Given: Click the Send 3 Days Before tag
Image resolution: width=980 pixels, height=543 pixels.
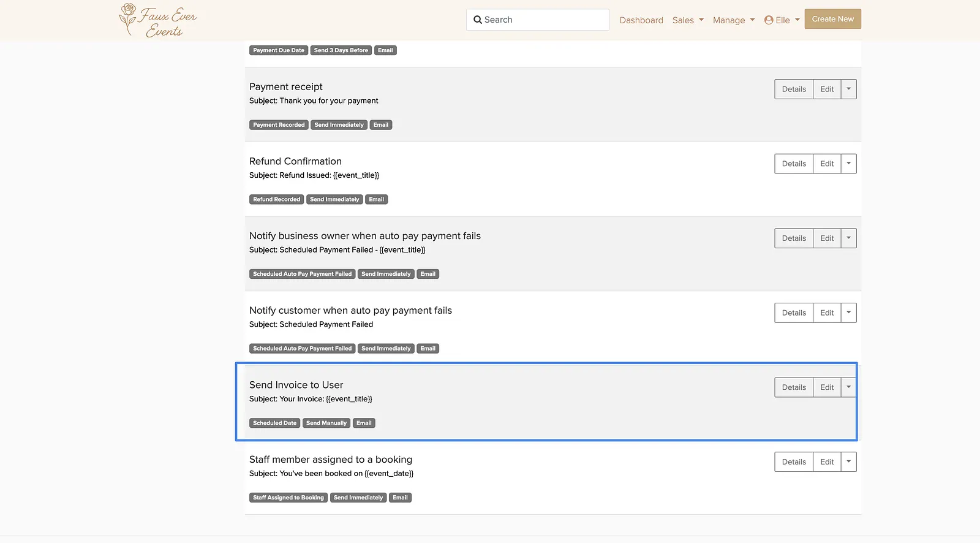Looking at the screenshot, I should (x=341, y=50).
